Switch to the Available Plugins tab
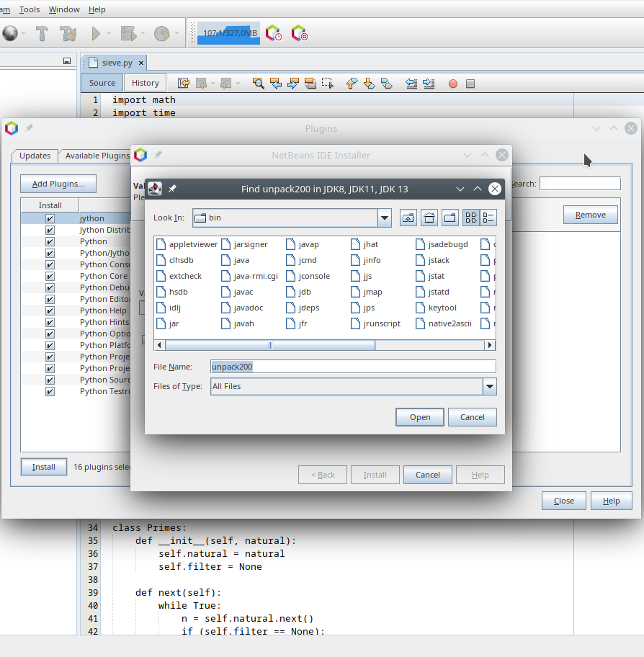Viewport: 644px width, 657px height. [97, 156]
